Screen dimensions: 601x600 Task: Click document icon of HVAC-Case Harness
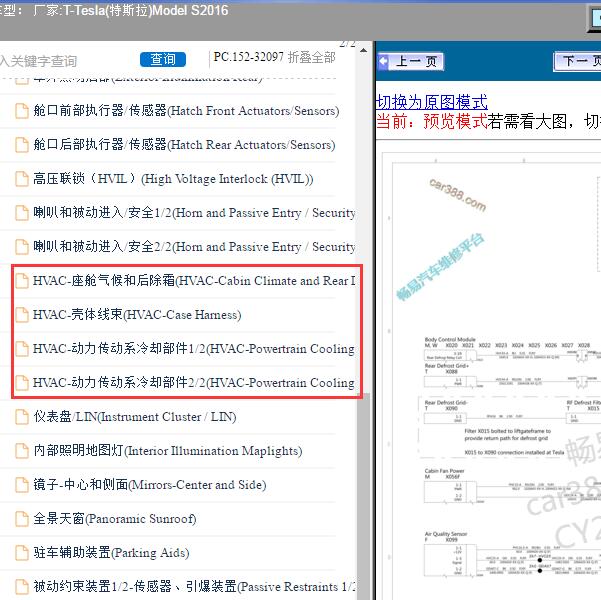click(x=22, y=315)
